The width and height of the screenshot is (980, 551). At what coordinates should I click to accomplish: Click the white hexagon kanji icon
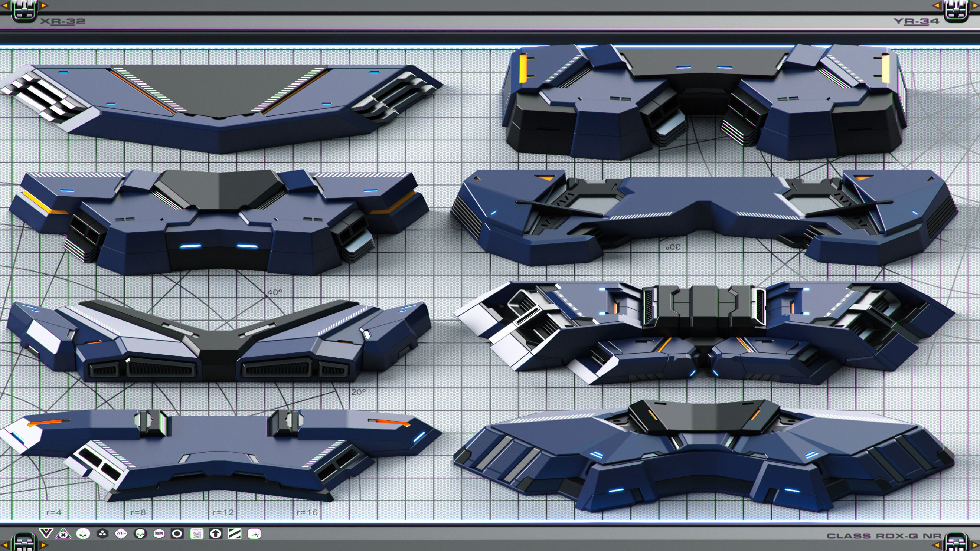(x=159, y=534)
